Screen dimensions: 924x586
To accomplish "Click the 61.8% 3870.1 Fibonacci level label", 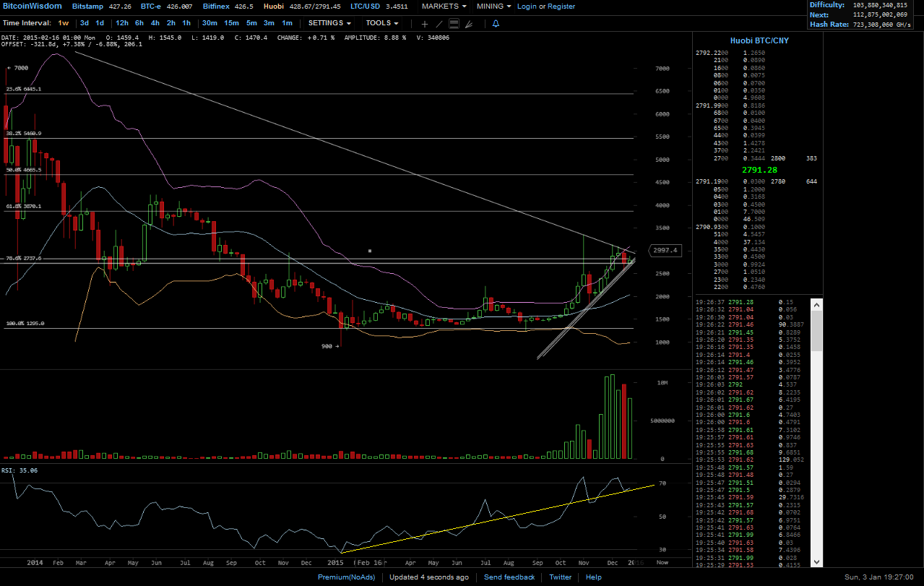I will (24, 207).
